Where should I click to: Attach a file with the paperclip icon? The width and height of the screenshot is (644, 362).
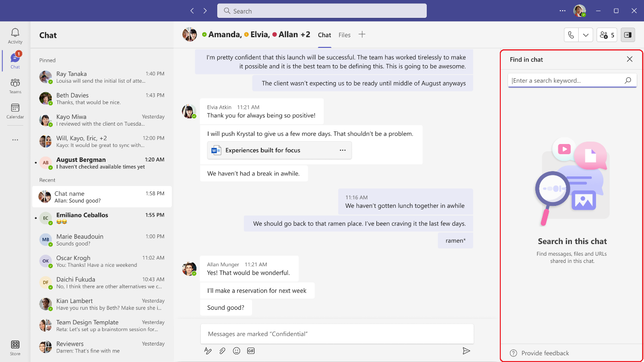222,350
